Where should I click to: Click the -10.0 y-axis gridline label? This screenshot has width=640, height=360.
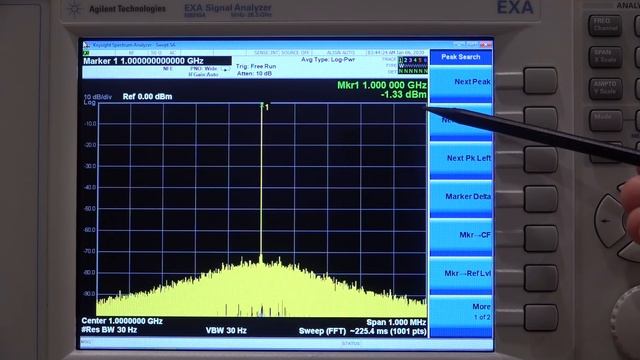click(90, 124)
